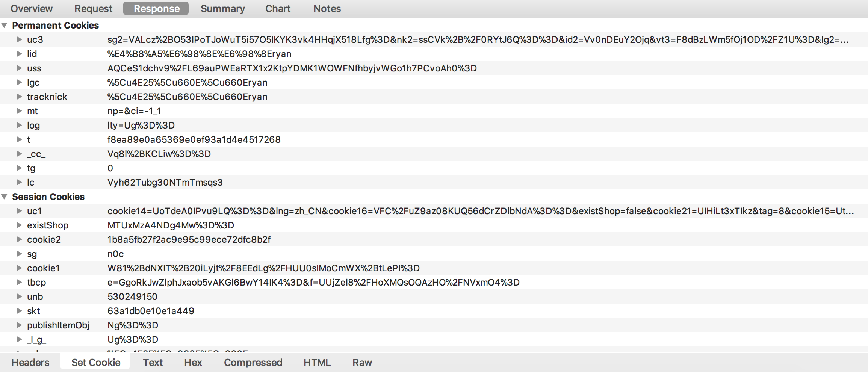Expand the tbcp cookie row
The image size is (868, 372).
(19, 282)
